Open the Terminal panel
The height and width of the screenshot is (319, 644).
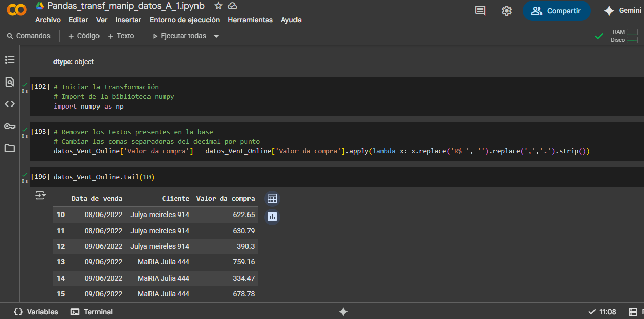[x=92, y=312]
